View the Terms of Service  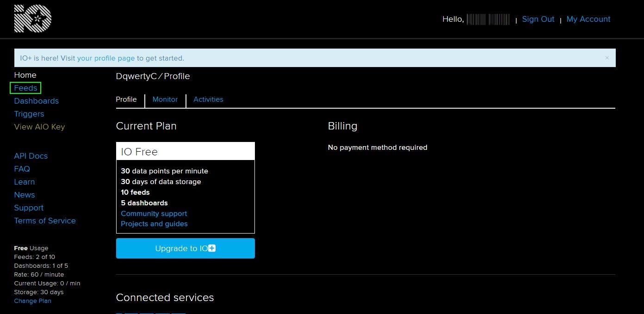pos(45,221)
